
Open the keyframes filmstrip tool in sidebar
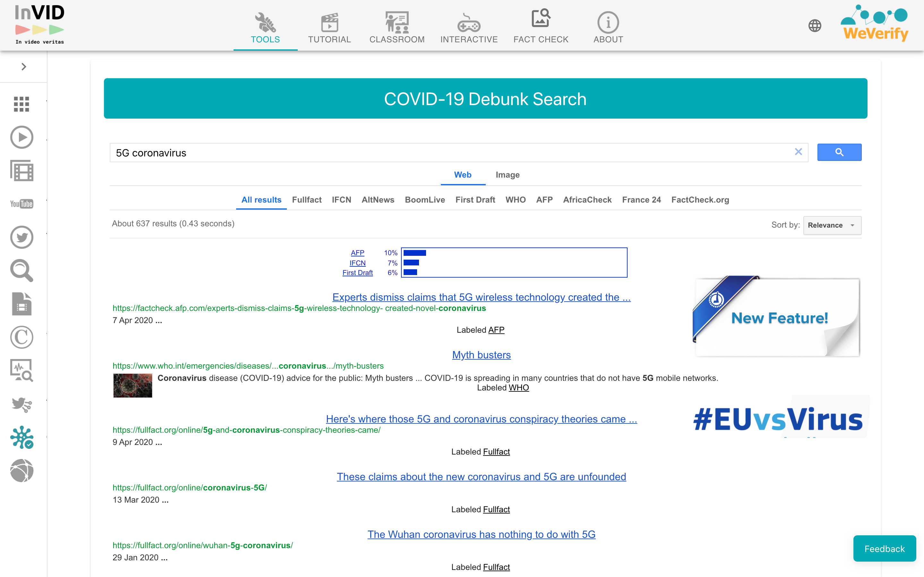point(22,171)
